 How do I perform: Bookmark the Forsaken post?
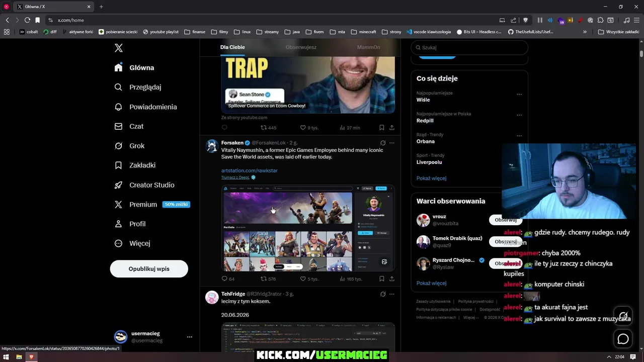tap(382, 279)
